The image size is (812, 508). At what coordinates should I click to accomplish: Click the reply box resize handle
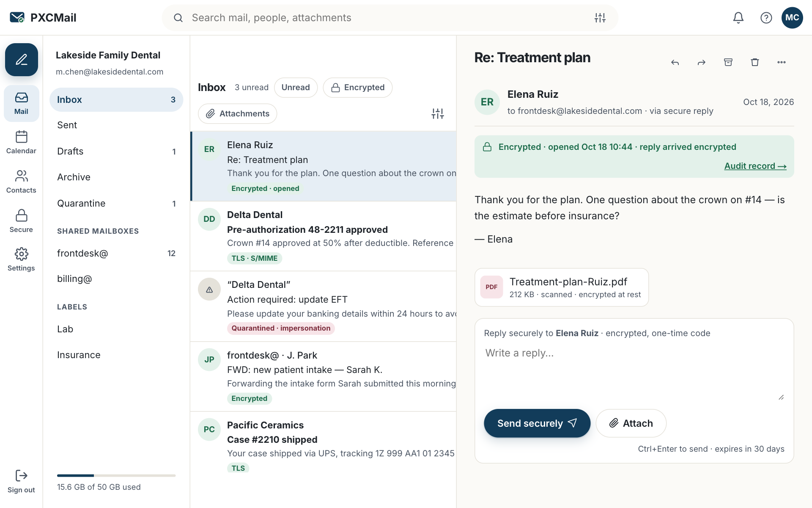781,397
